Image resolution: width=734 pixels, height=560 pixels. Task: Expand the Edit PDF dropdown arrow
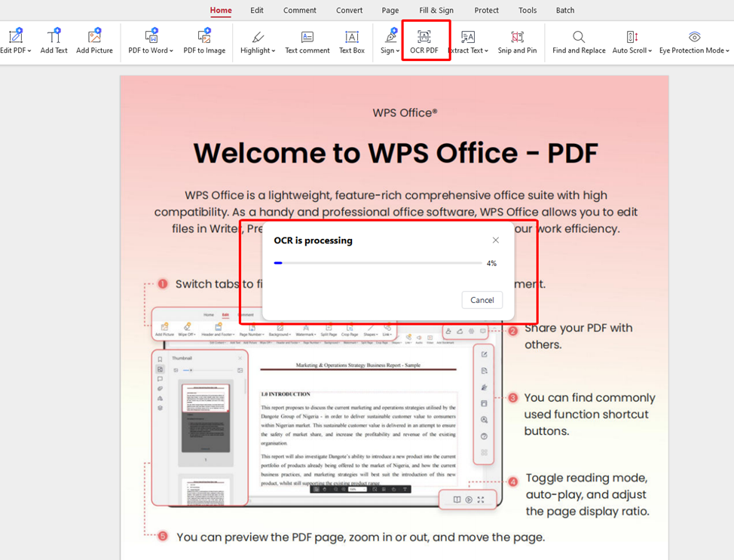coord(29,50)
